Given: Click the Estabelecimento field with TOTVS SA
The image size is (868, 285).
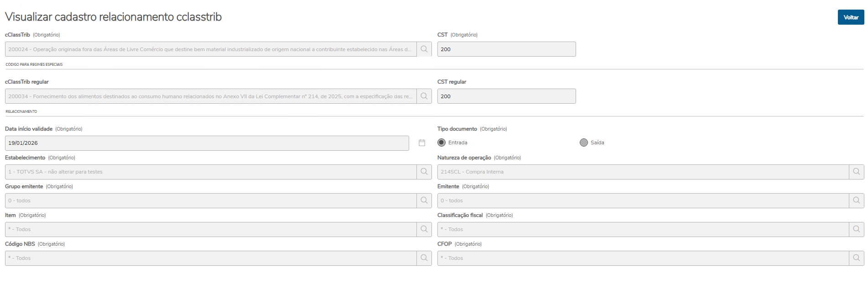Looking at the screenshot, I should pyautogui.click(x=210, y=172).
